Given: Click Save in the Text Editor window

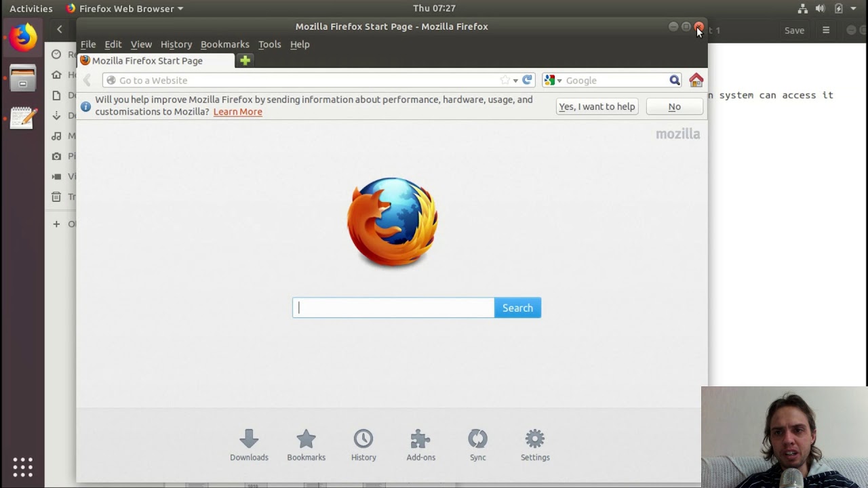Looking at the screenshot, I should (794, 30).
